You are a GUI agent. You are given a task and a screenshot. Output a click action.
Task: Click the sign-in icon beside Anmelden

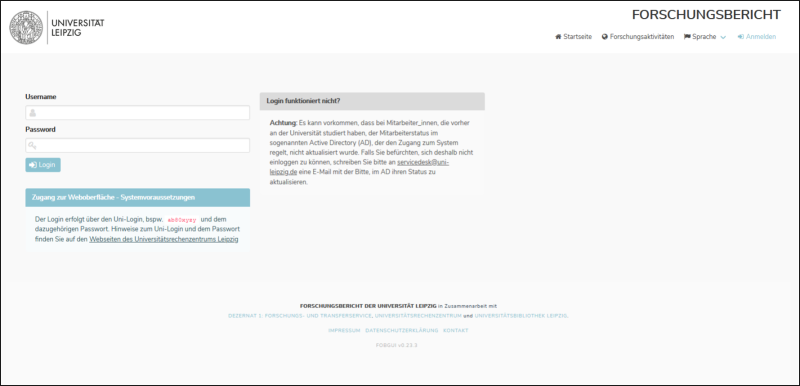pos(741,37)
